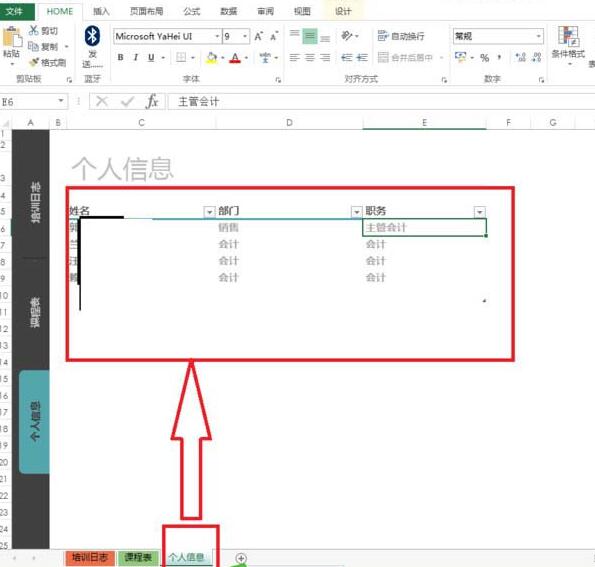The image size is (595, 567).
Task: Toggle middle vertical alignment
Action: point(310,36)
